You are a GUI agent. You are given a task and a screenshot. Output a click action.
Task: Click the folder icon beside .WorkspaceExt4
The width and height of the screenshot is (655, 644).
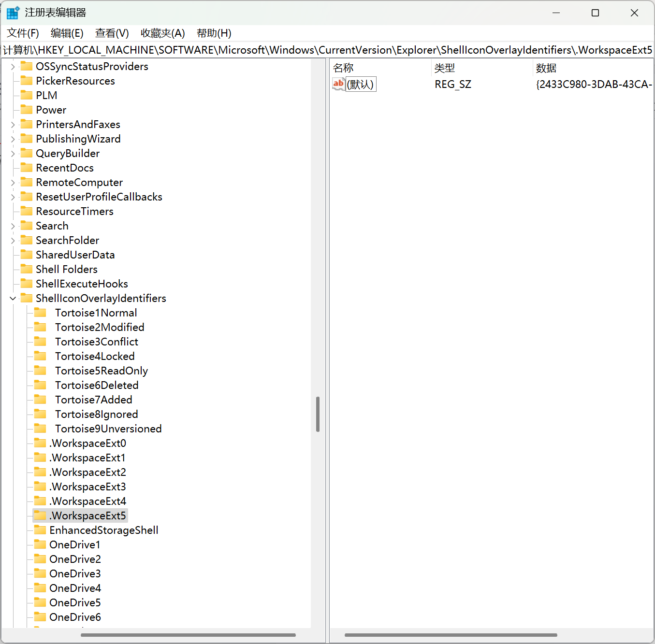(x=40, y=501)
